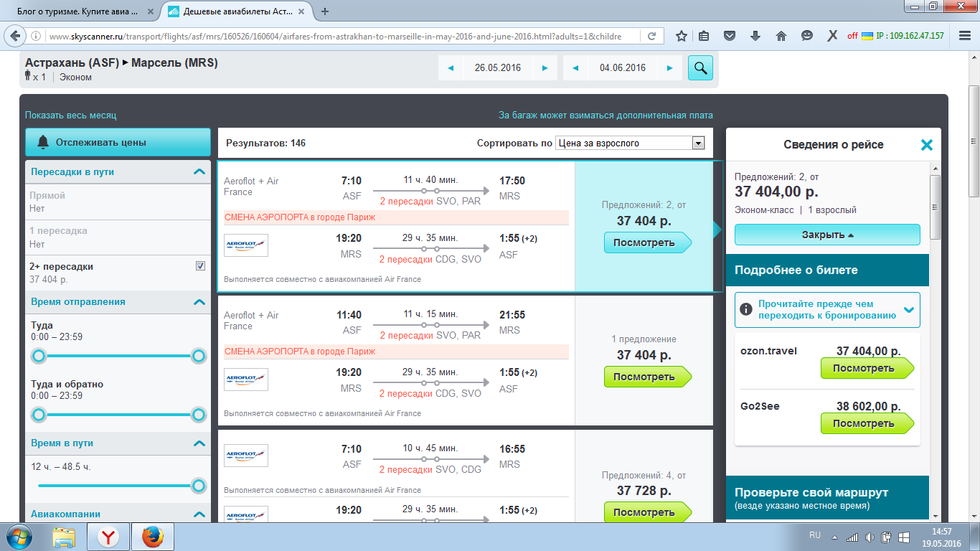Click browser back arrow button
The width and height of the screenshot is (980, 551).
pos(16,36)
